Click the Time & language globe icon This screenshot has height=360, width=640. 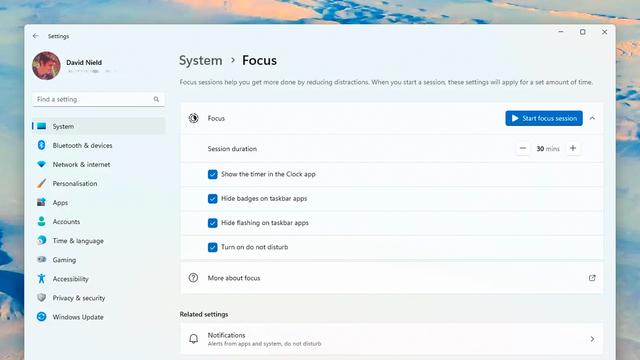click(x=41, y=240)
